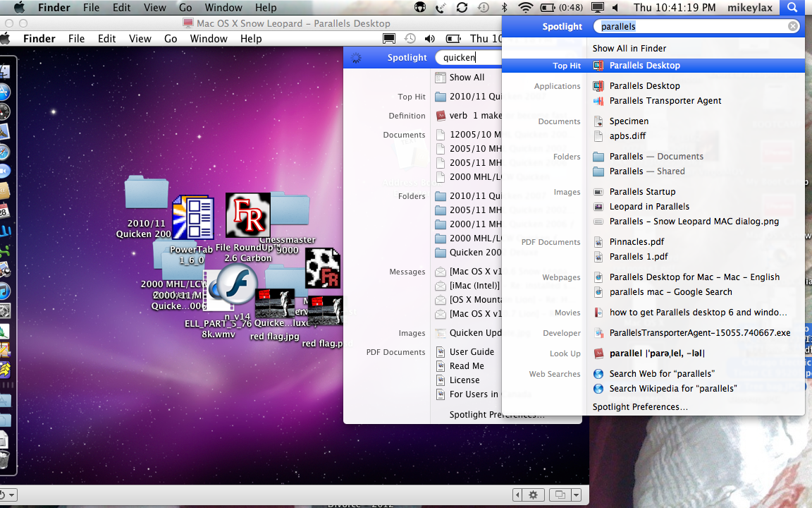Select Search Web for "parallels"
The height and width of the screenshot is (508, 812).
(662, 374)
